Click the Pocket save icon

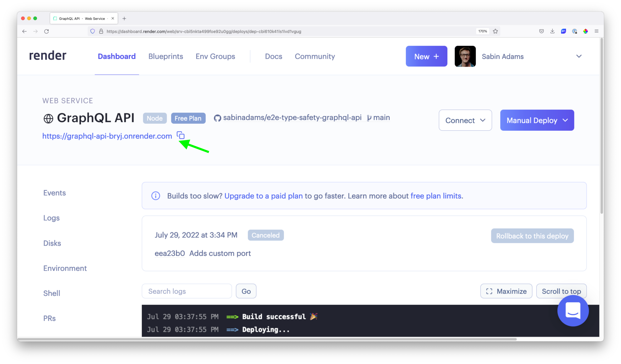point(541,31)
